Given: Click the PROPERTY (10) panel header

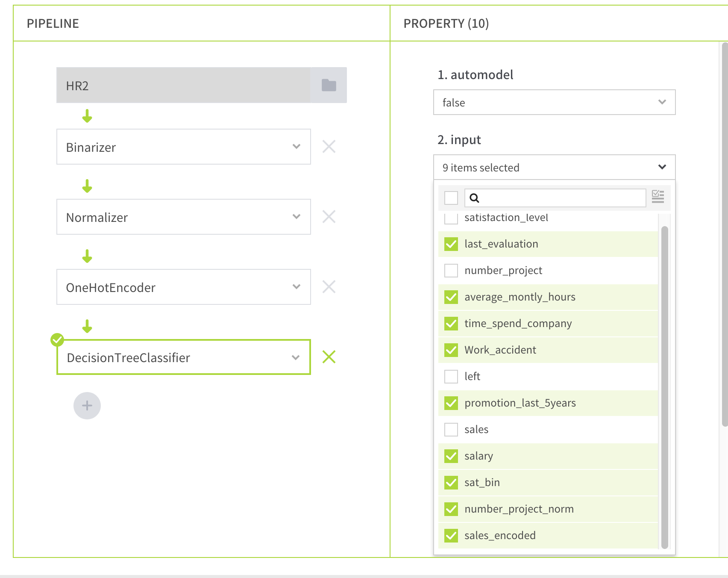Looking at the screenshot, I should (x=446, y=24).
